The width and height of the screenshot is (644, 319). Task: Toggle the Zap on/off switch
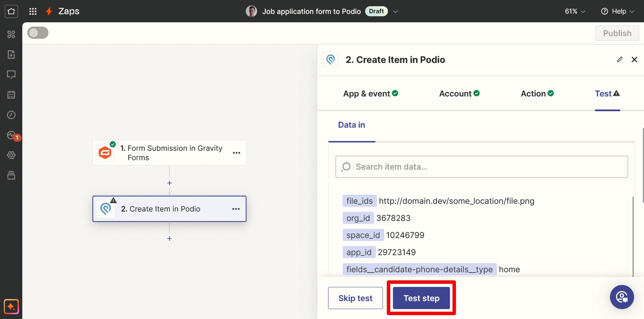38,33
